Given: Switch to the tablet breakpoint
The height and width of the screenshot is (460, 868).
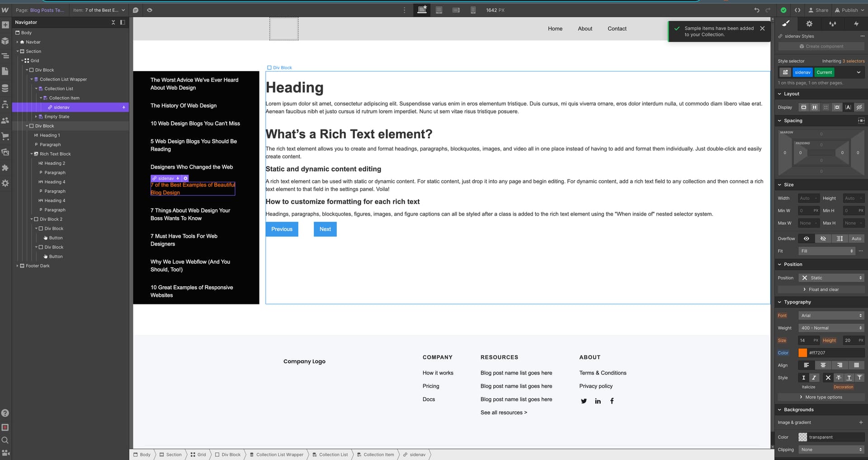Looking at the screenshot, I should point(439,9).
